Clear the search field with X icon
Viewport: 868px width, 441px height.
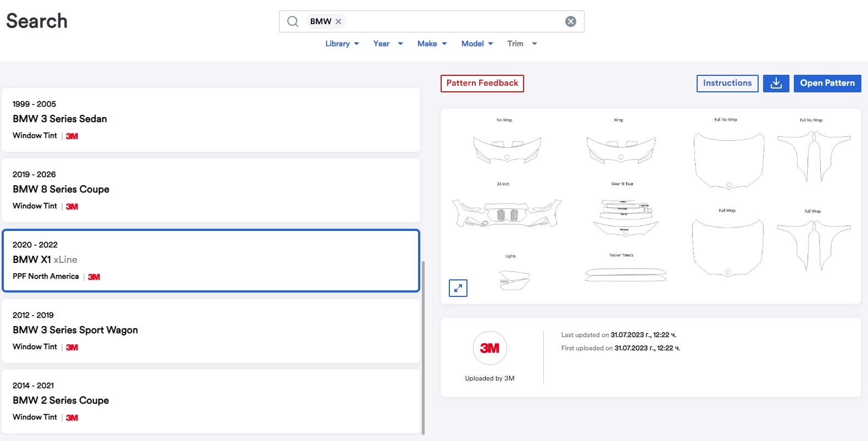(571, 21)
